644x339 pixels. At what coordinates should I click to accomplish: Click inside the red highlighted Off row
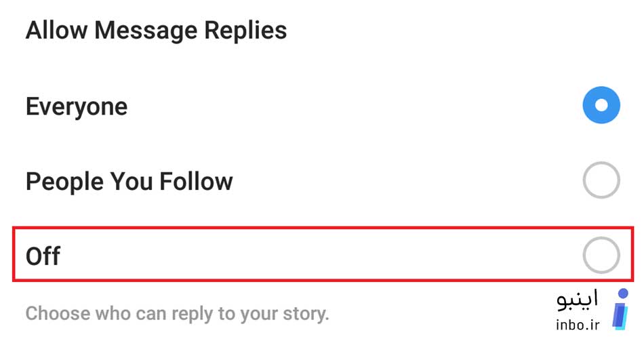pos(323,254)
